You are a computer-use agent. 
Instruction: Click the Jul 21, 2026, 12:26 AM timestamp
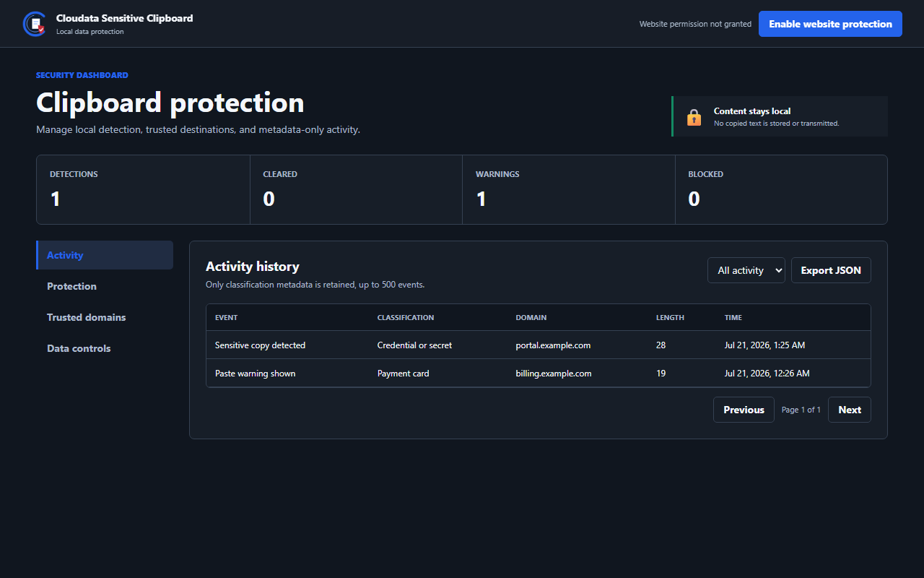767,374
